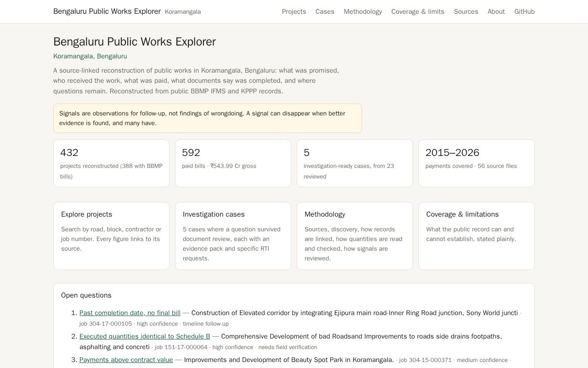Screen dimensions: 588x368
Task: Go to Cases in the top navigation
Action: click(x=325, y=11)
